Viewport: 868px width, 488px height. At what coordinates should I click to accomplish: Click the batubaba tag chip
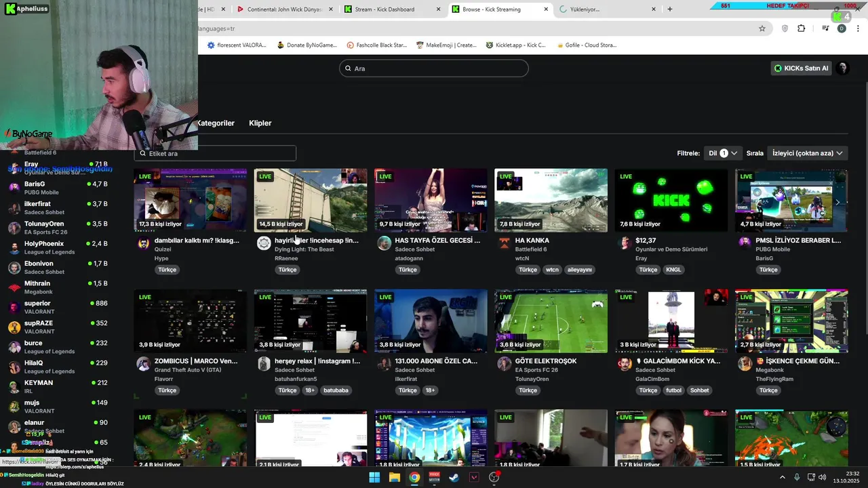click(336, 390)
